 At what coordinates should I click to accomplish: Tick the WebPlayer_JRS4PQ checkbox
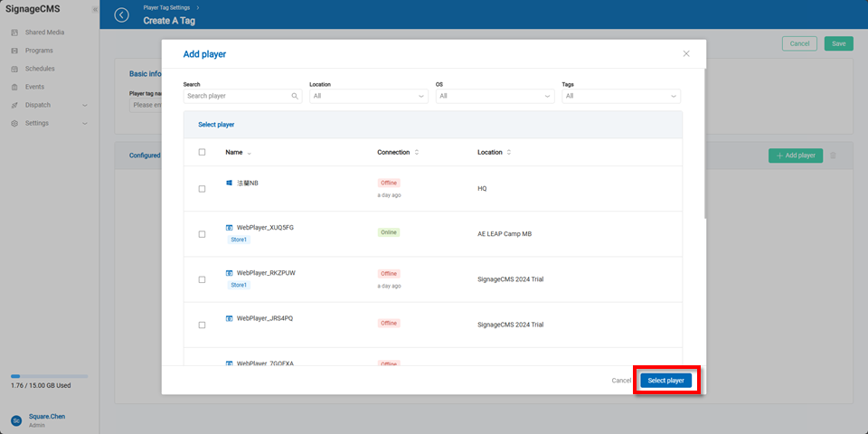[202, 325]
